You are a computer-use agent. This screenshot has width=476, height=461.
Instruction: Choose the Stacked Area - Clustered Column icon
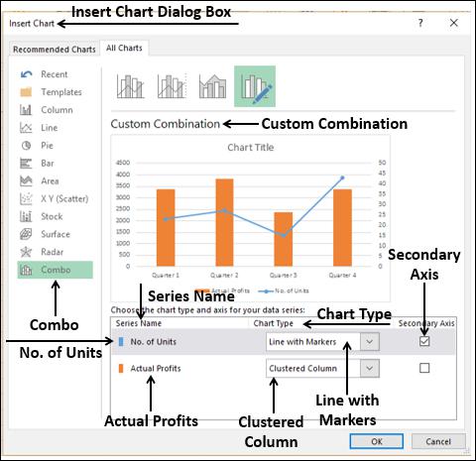tap(213, 86)
